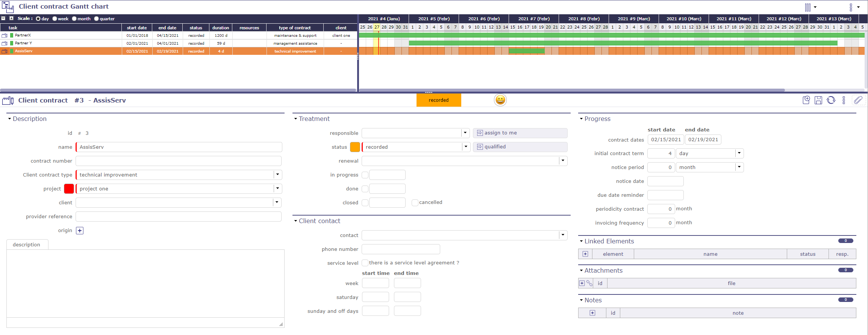
Task: Open the contact dropdown
Action: click(x=563, y=235)
